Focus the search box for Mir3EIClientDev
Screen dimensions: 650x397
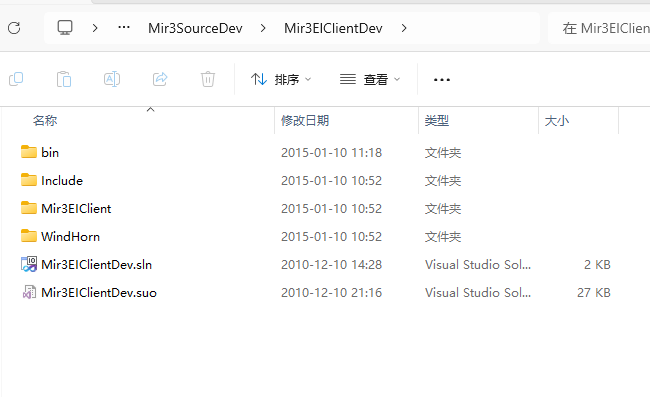(x=599, y=28)
